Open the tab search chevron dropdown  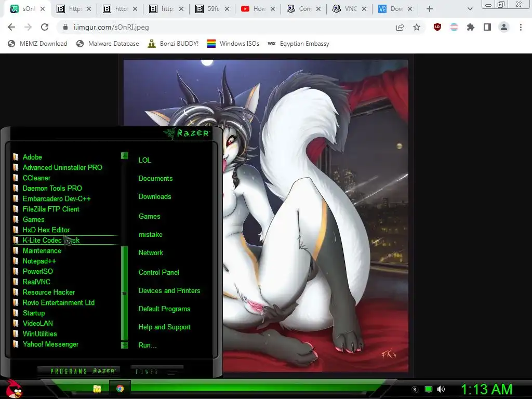point(470,9)
